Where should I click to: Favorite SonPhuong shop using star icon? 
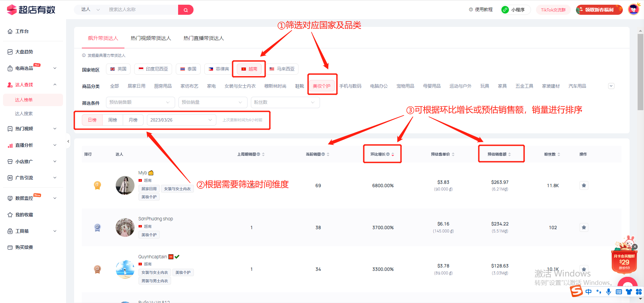pos(584,227)
